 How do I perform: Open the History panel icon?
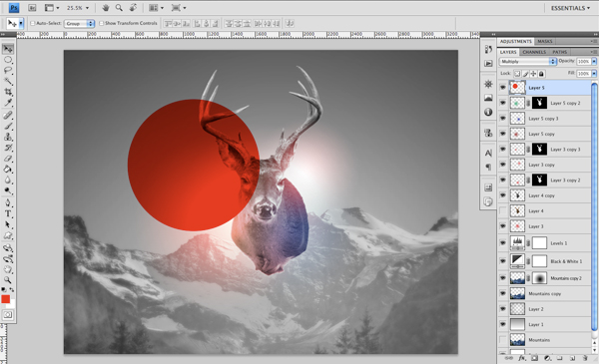click(488, 49)
